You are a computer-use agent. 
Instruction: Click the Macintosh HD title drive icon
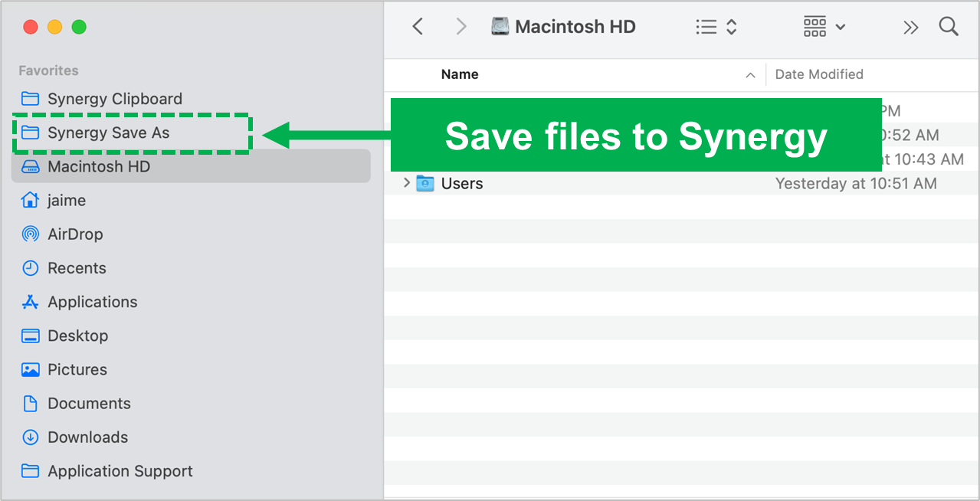500,27
